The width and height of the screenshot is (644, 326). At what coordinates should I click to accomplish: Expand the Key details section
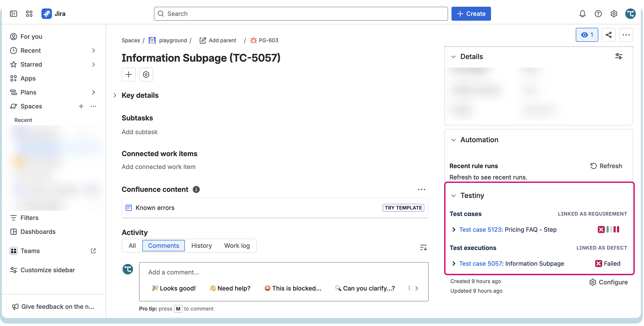(115, 95)
